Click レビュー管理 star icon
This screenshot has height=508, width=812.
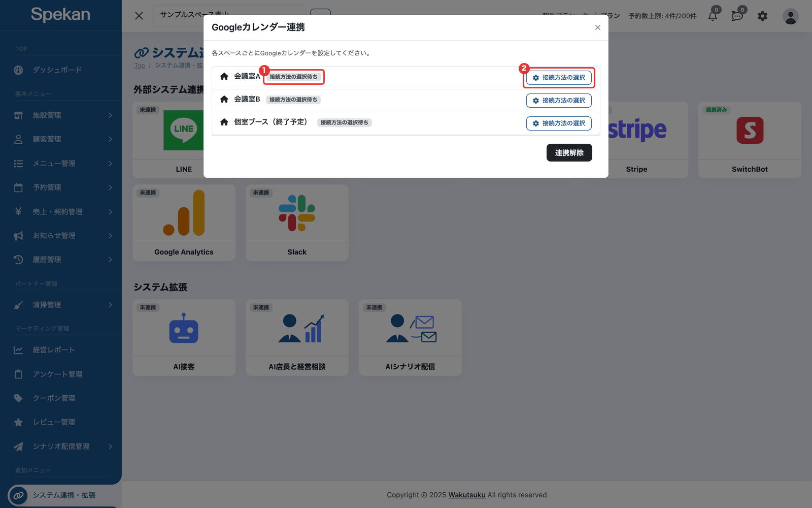point(18,422)
